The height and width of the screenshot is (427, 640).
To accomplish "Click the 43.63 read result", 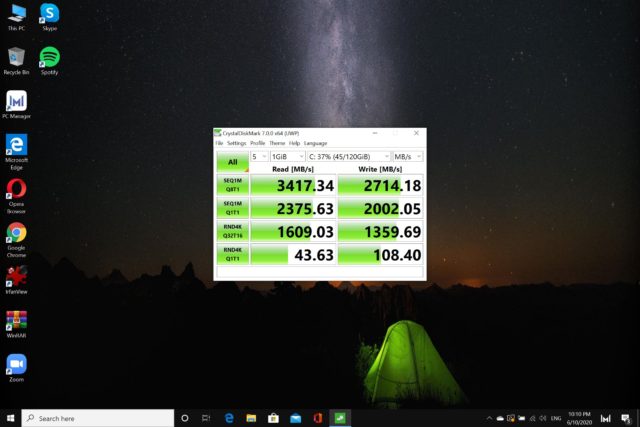I will (x=293, y=254).
